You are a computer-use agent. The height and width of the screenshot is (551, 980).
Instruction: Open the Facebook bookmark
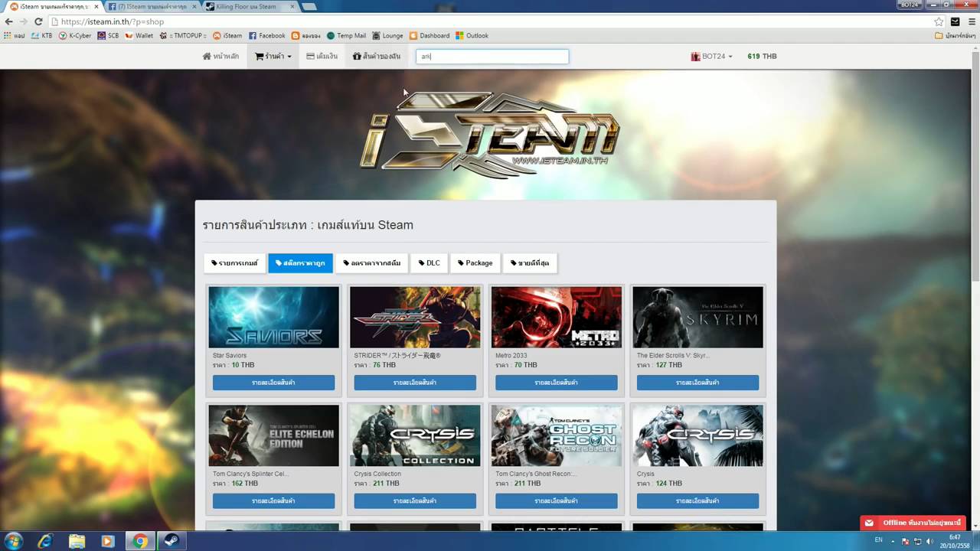tap(266, 35)
